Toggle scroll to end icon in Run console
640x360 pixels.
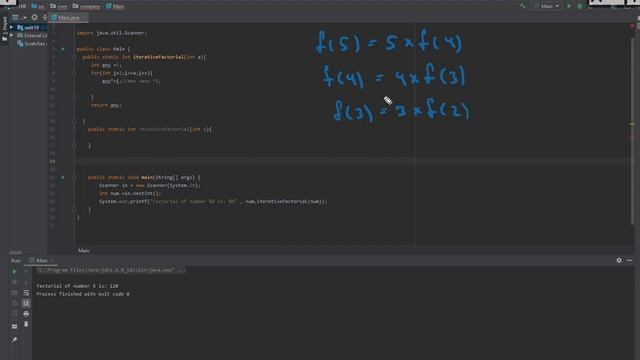pyautogui.click(x=26, y=303)
